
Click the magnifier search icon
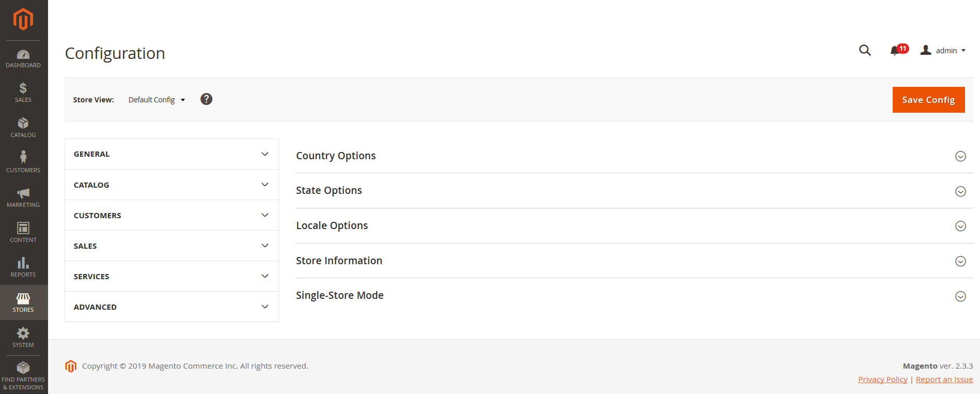point(865,50)
